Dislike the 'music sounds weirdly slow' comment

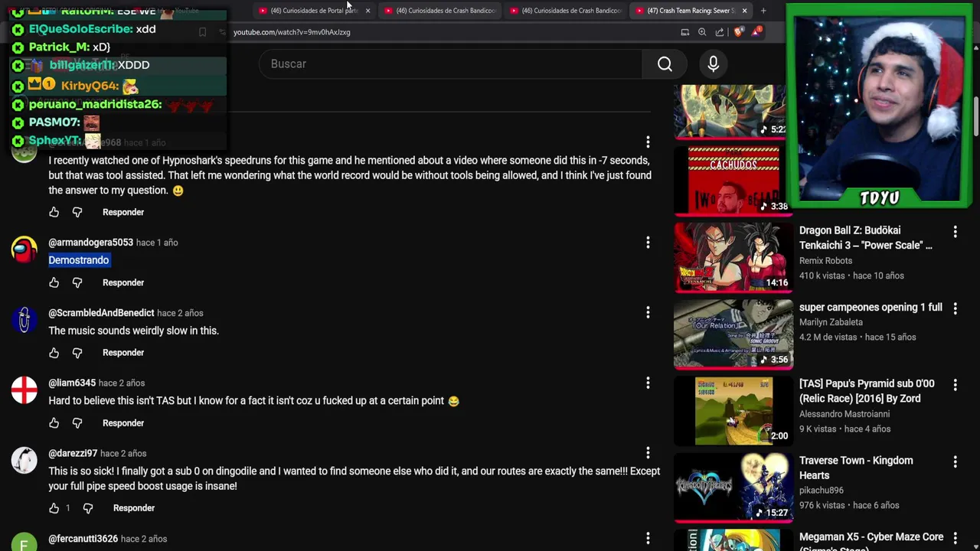tap(77, 353)
